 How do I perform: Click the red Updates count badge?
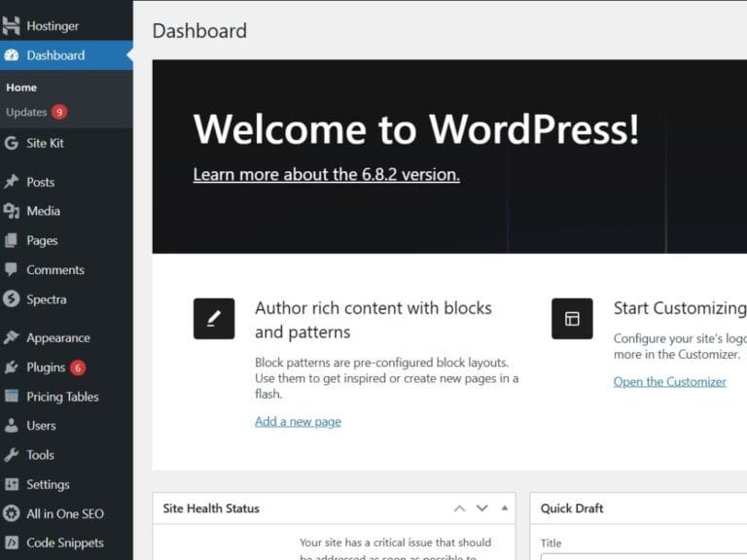tap(59, 112)
